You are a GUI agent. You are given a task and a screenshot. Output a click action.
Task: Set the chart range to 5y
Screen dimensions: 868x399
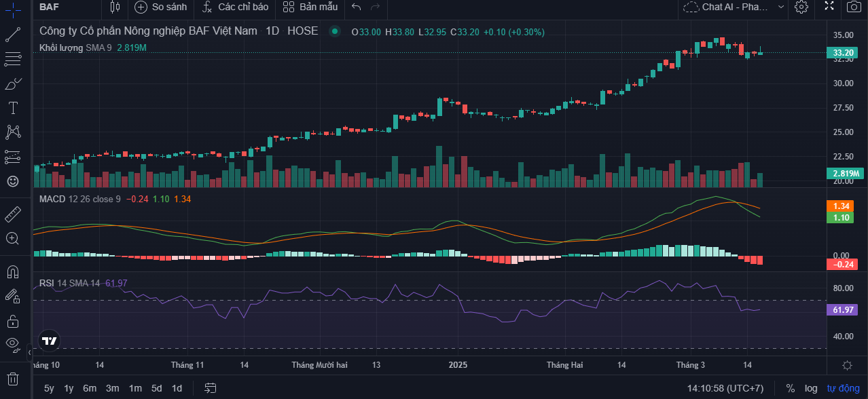coord(49,388)
